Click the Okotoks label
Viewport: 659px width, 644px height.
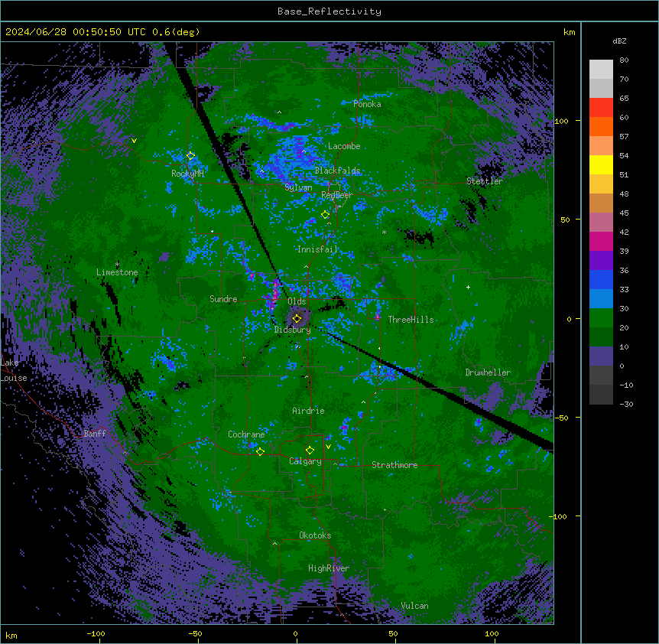(315, 535)
